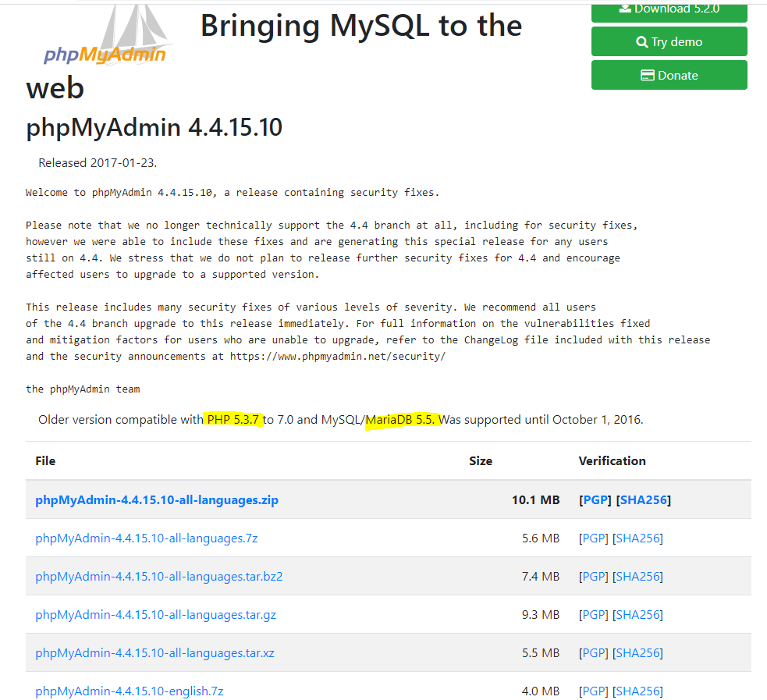
Task: Click the magnifier icon in Try demo
Action: [641, 42]
